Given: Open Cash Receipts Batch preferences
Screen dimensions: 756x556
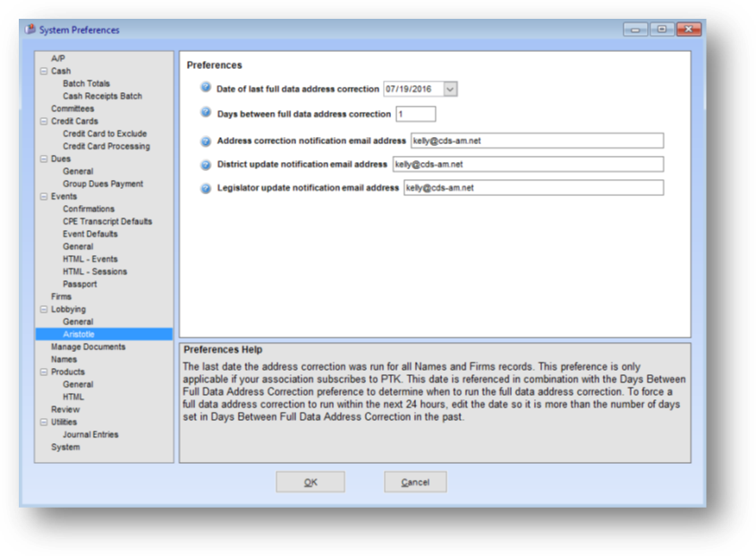Looking at the screenshot, I should [102, 96].
